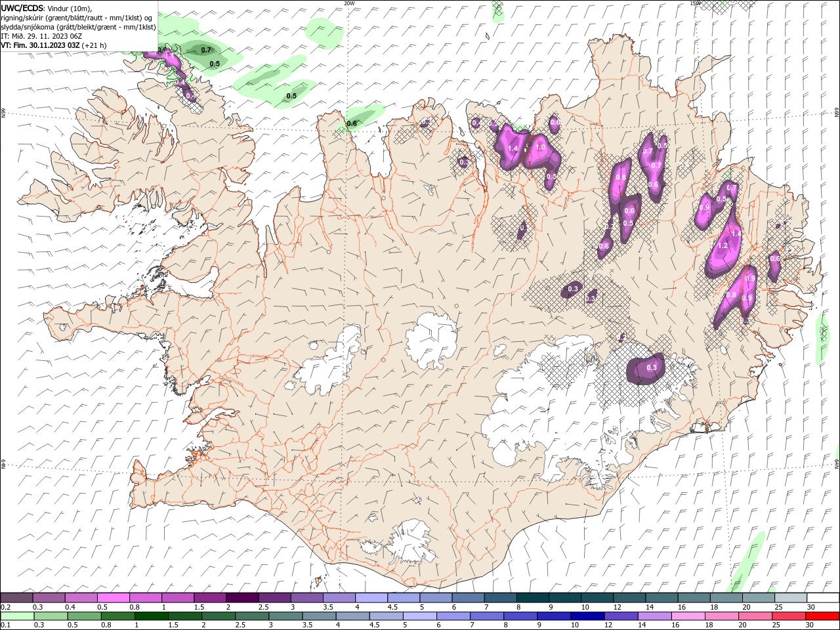Select the rain legend swatch starting at 4
The image size is (840, 630).
[x=353, y=616]
